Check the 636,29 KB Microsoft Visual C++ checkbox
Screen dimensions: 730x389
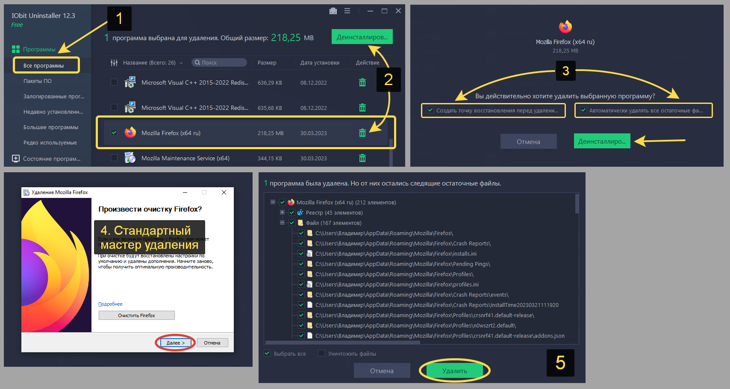(x=114, y=82)
